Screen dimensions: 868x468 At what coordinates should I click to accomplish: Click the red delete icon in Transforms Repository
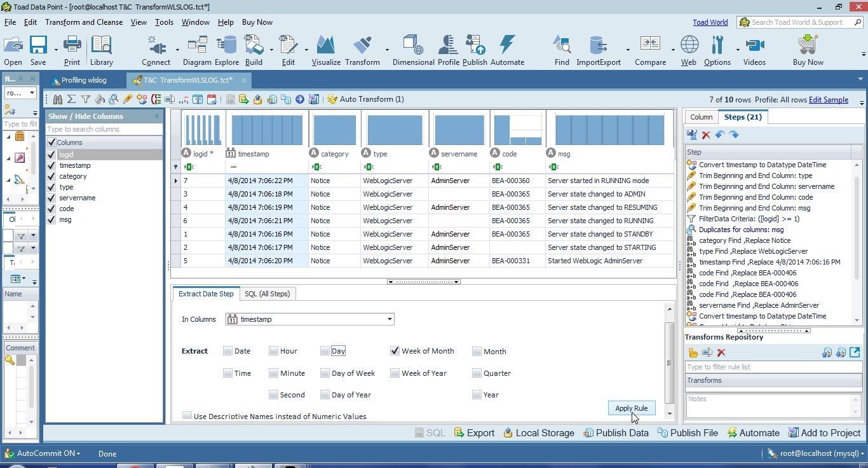[721, 352]
